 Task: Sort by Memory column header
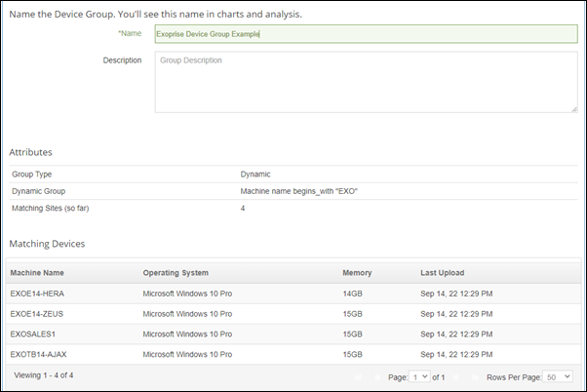[x=357, y=273]
